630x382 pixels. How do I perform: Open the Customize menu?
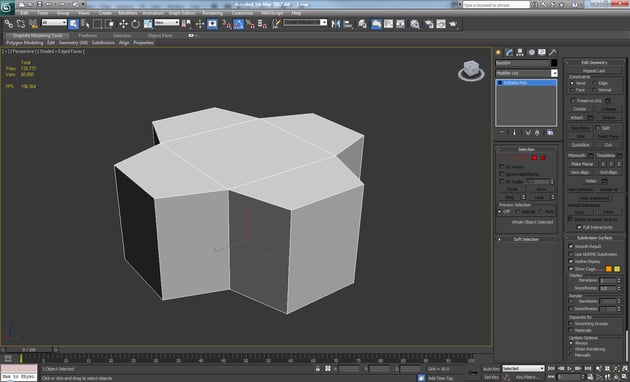coord(242,13)
